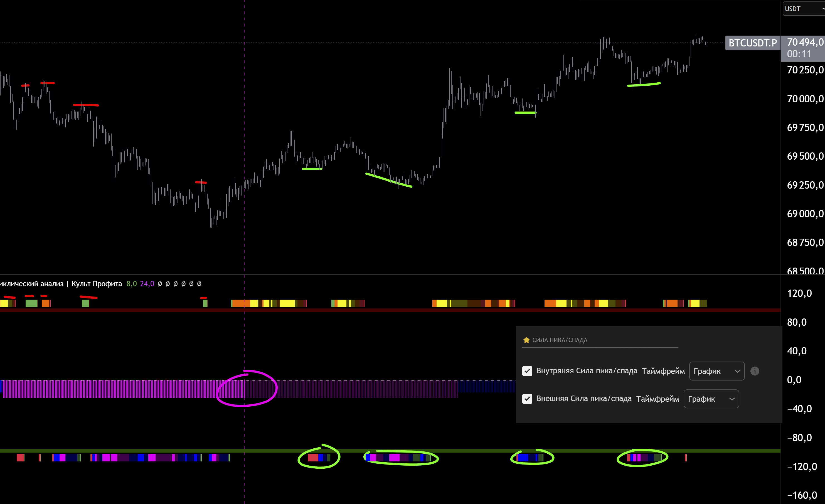Click the green 8,0 indicator value
The height and width of the screenshot is (504, 825).
(131, 284)
